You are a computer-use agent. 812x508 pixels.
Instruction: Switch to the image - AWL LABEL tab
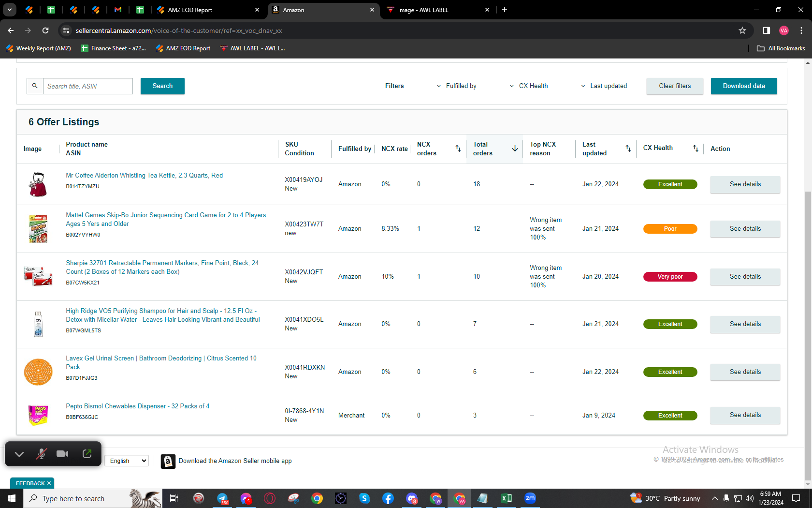[x=437, y=10]
